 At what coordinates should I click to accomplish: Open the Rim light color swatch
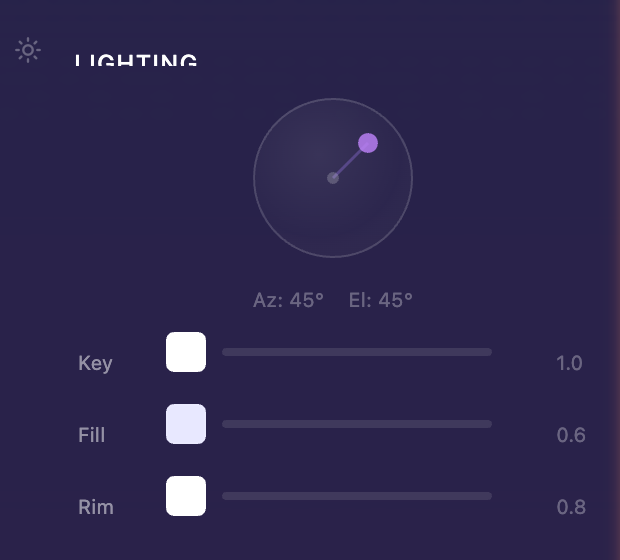pos(186,496)
